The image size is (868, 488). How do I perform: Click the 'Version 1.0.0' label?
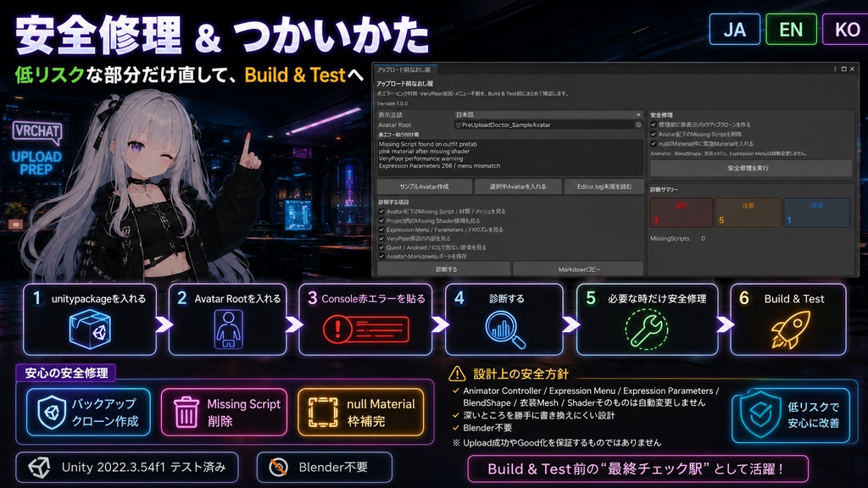tap(392, 103)
